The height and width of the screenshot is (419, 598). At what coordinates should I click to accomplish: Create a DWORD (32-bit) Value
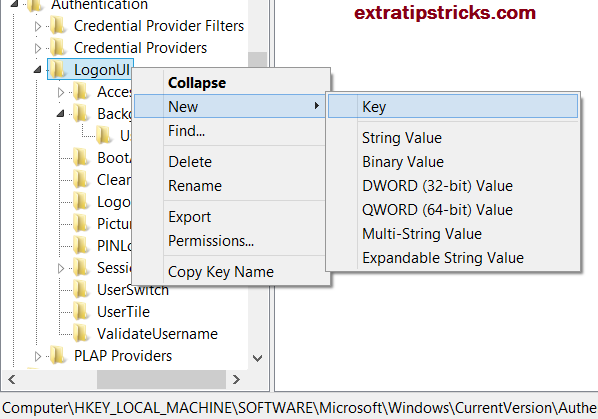pyautogui.click(x=437, y=186)
